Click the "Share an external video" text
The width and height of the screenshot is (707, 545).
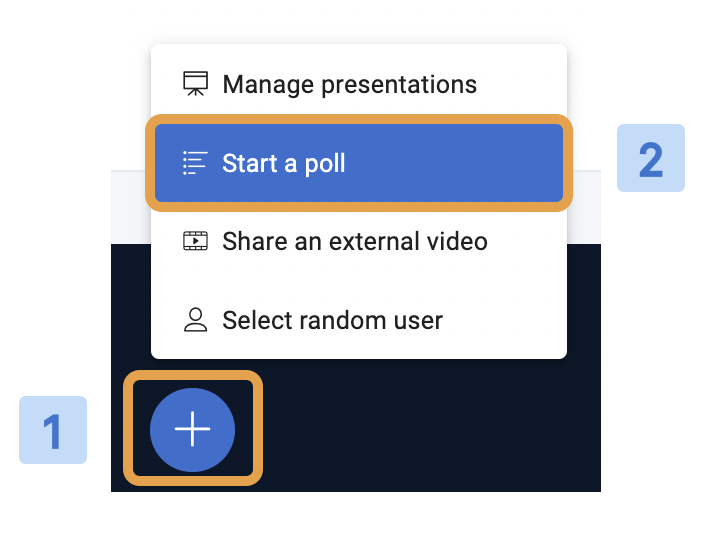354,241
